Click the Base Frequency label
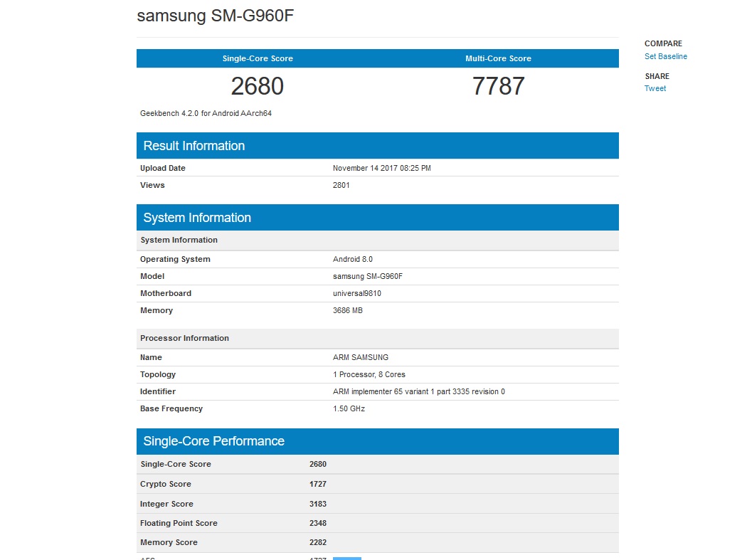This screenshot has width=747, height=560. coord(171,409)
